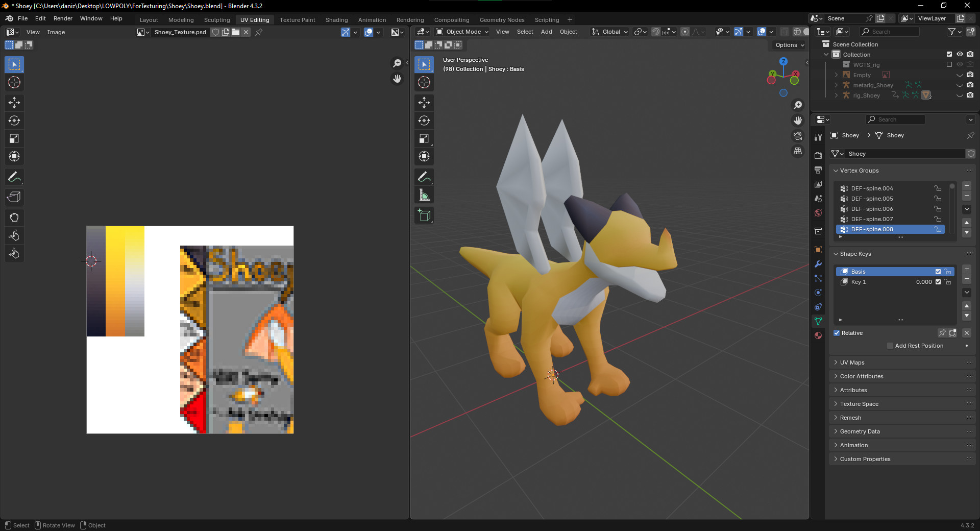Switch to the Shading workspace tab
The image size is (980, 531).
[336, 20]
